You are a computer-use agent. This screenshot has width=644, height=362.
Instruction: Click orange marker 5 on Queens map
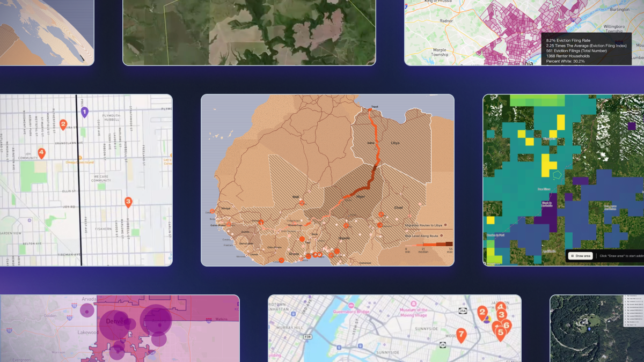500,334
